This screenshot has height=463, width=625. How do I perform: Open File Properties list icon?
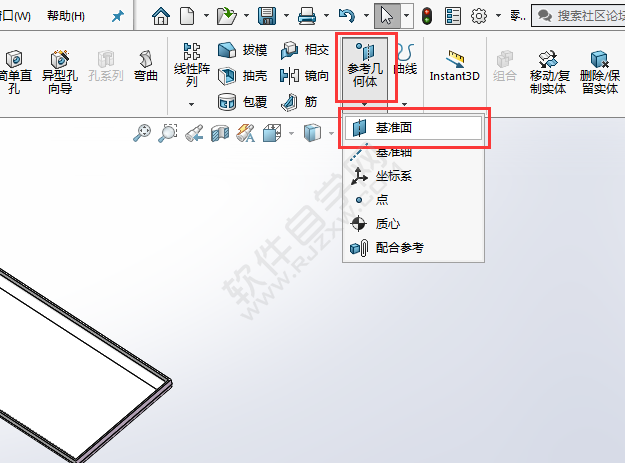453,16
